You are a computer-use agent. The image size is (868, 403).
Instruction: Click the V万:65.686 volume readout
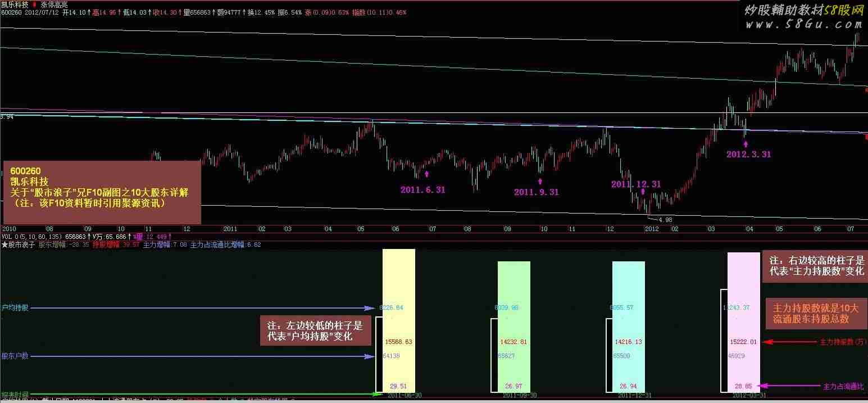coord(110,237)
